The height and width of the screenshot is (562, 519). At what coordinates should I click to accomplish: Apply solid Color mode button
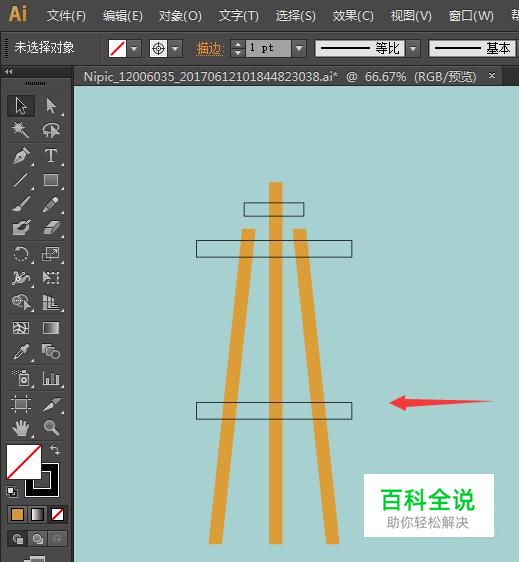pyautogui.click(x=17, y=514)
